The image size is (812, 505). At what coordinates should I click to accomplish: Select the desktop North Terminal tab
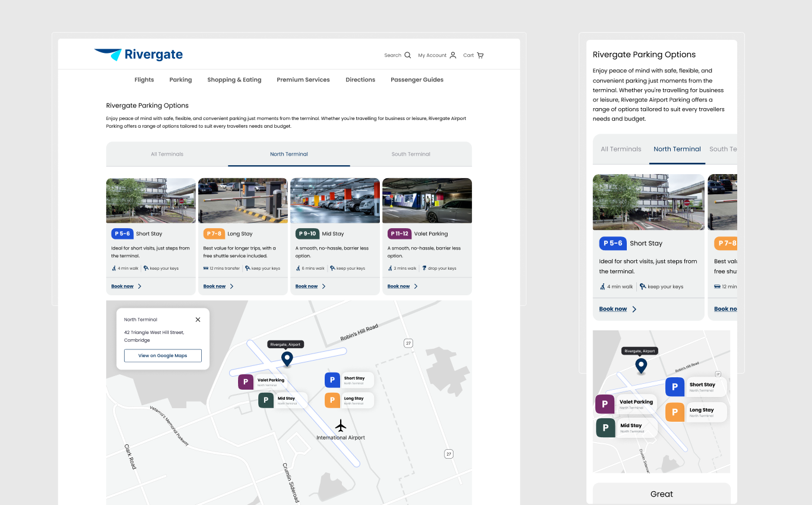point(289,154)
